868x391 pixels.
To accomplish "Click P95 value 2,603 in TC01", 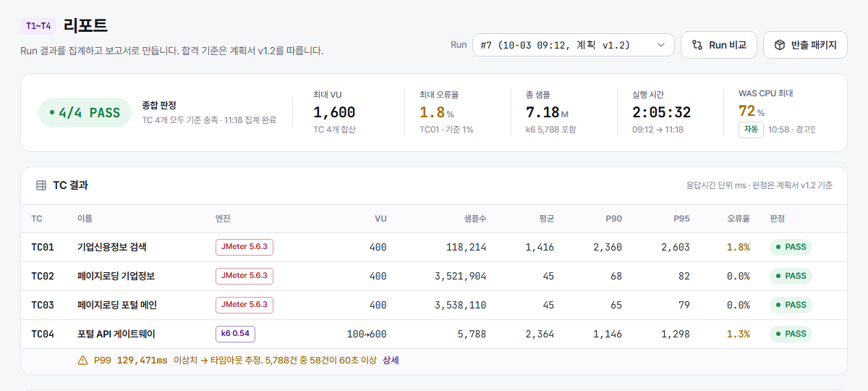I will [x=676, y=247].
